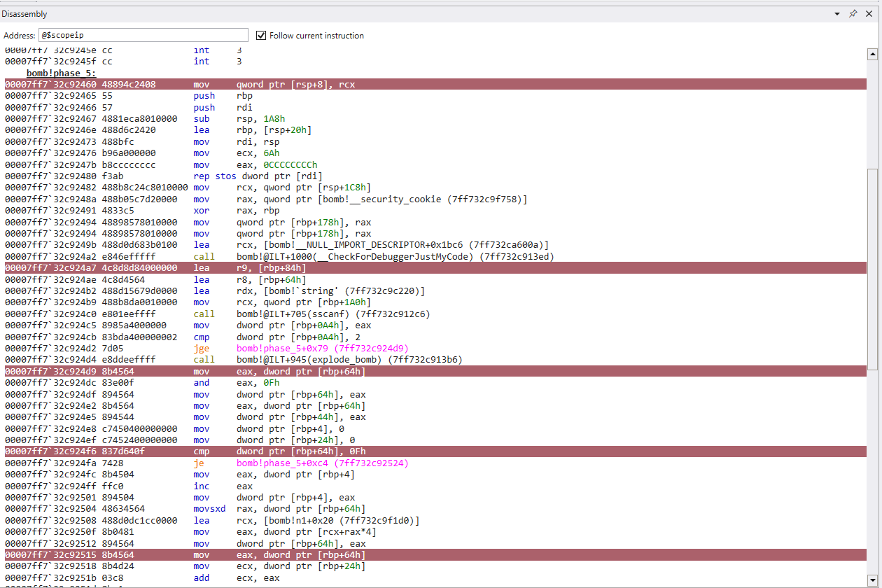Click the Address field containing @$scopeip
The width and height of the screenshot is (882, 588).
[143, 35]
